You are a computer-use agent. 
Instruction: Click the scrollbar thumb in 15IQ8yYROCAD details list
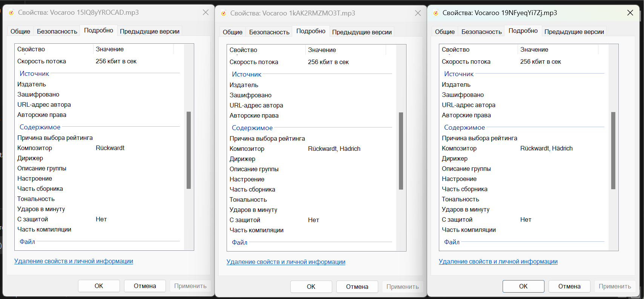(189, 150)
